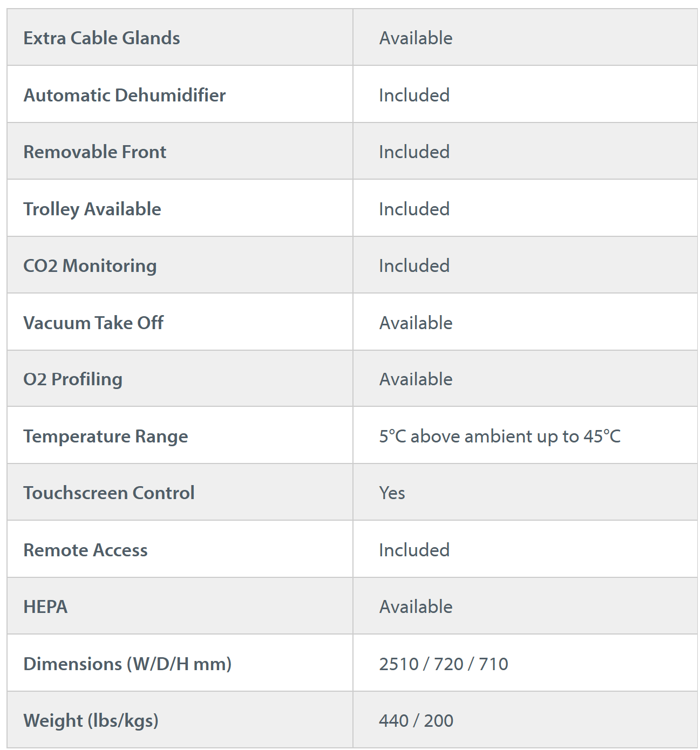Select the Touchscreen Control label

click(108, 493)
